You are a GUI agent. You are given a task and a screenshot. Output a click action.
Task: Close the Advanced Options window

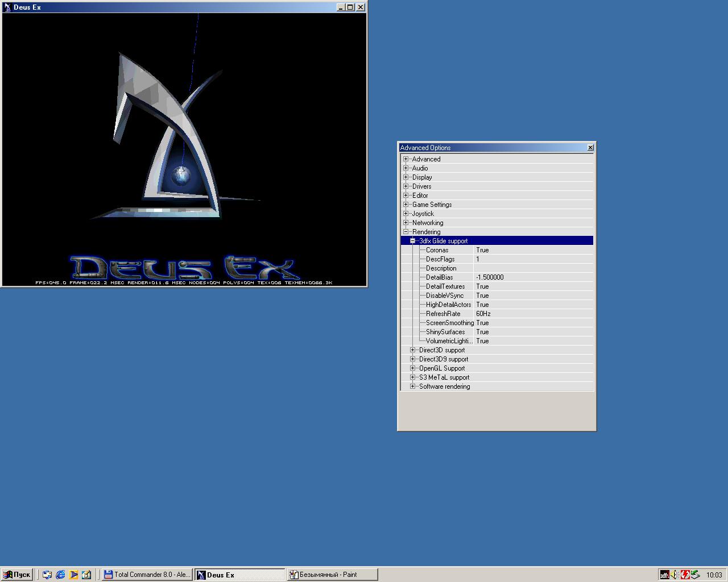tap(590, 148)
